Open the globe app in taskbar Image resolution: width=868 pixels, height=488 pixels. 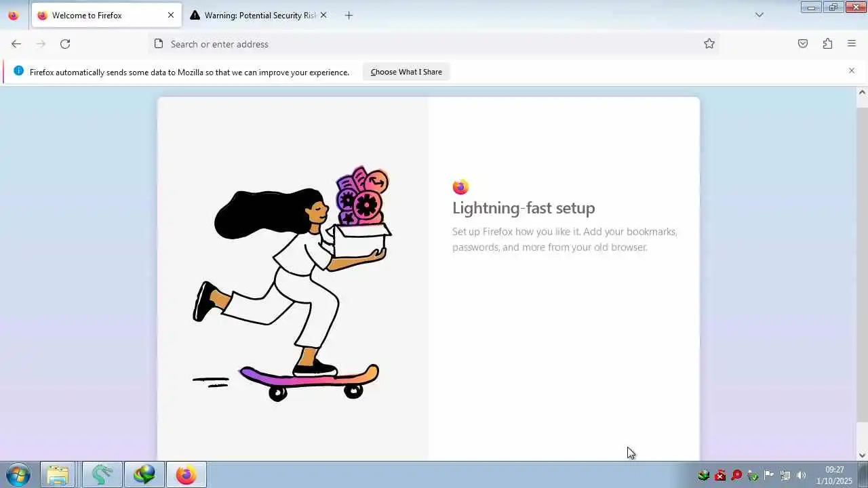144,474
